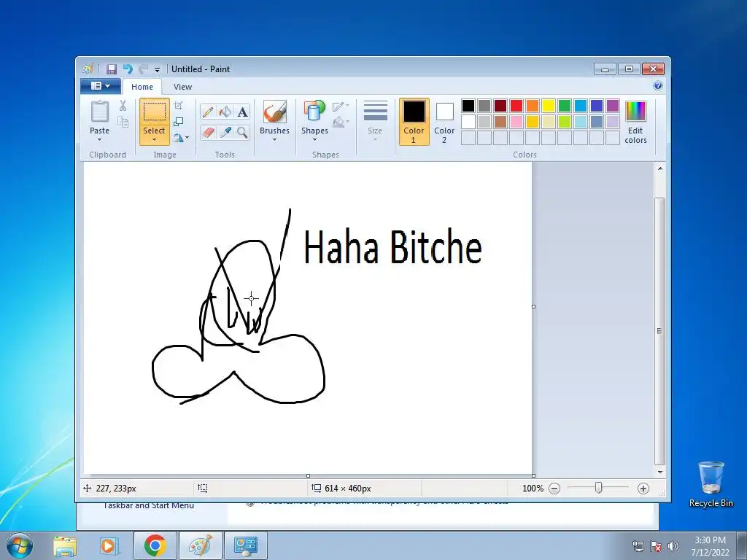Click the Resize icon in Image group

[x=179, y=122]
